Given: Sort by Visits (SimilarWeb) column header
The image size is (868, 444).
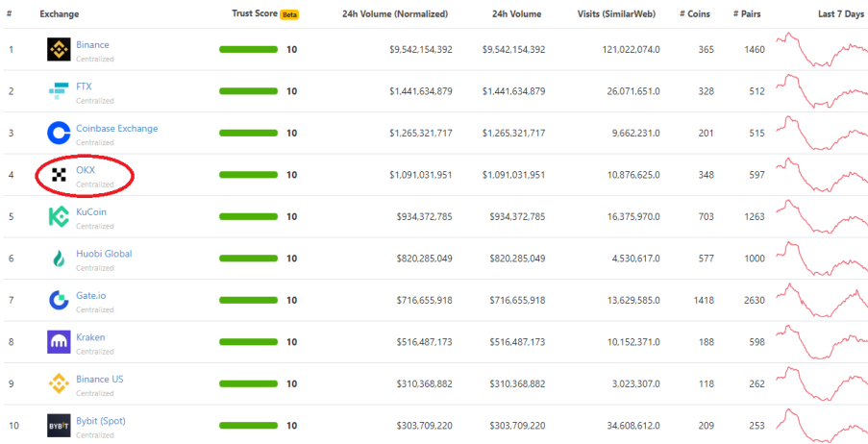Looking at the screenshot, I should click(615, 13).
